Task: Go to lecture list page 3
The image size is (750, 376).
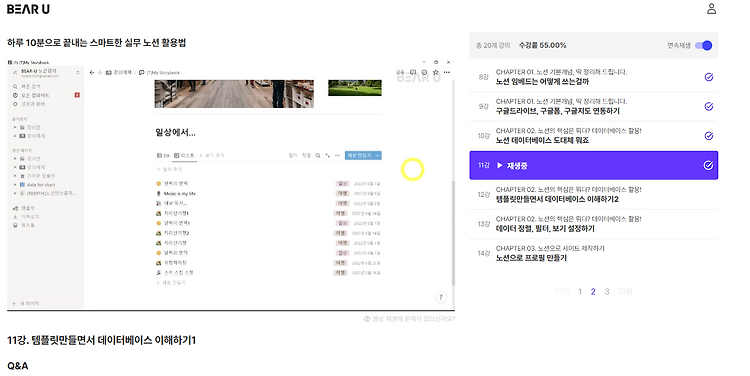Action: click(607, 291)
